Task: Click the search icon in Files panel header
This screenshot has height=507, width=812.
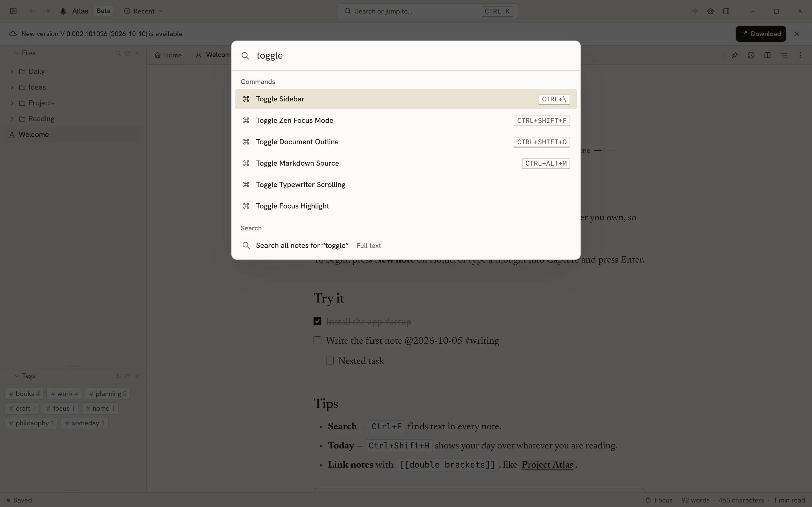Action: 118,53
